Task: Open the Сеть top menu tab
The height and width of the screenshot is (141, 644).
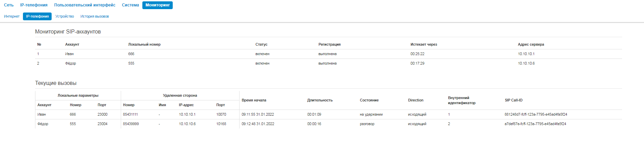Action: pyautogui.click(x=9, y=5)
